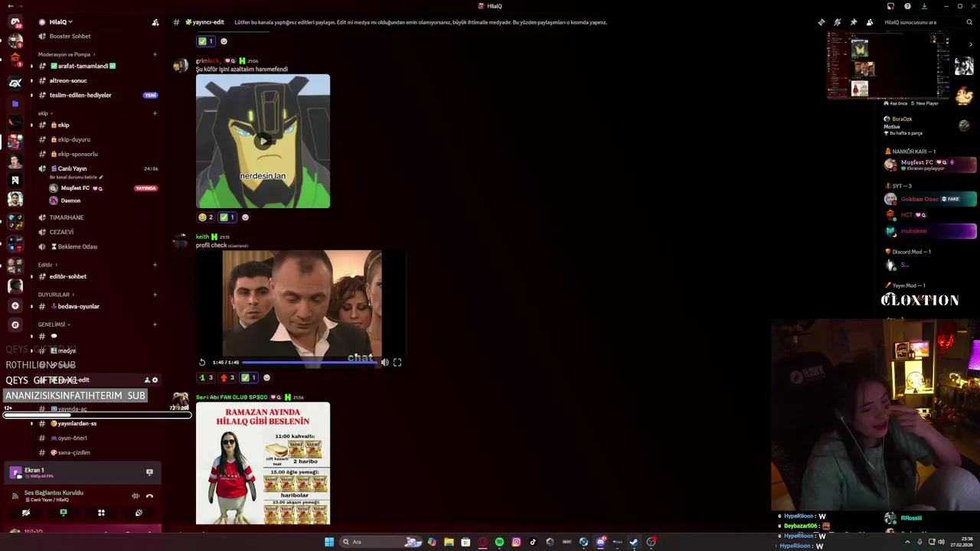Open Steam from the taskbar
Screen dimensions: 980x551
click(634, 542)
